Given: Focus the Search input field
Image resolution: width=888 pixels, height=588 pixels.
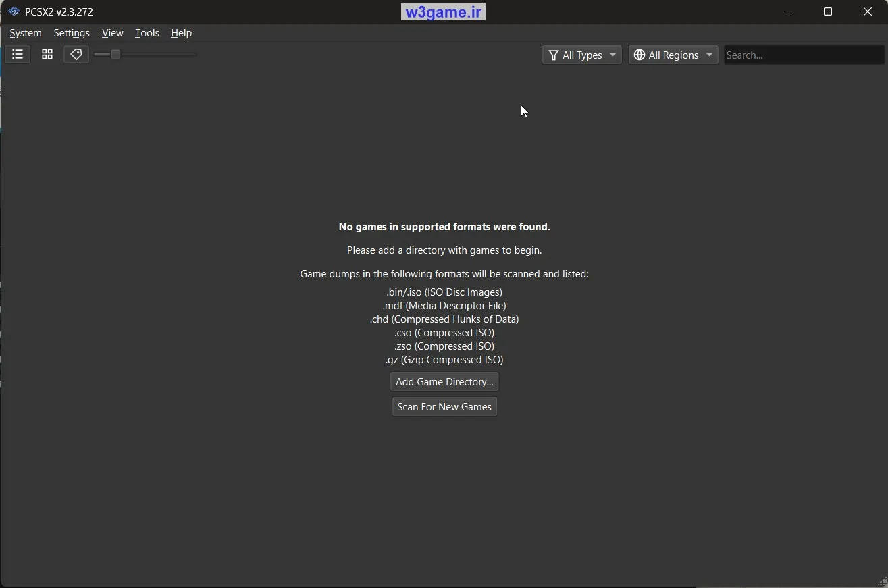Looking at the screenshot, I should point(804,55).
